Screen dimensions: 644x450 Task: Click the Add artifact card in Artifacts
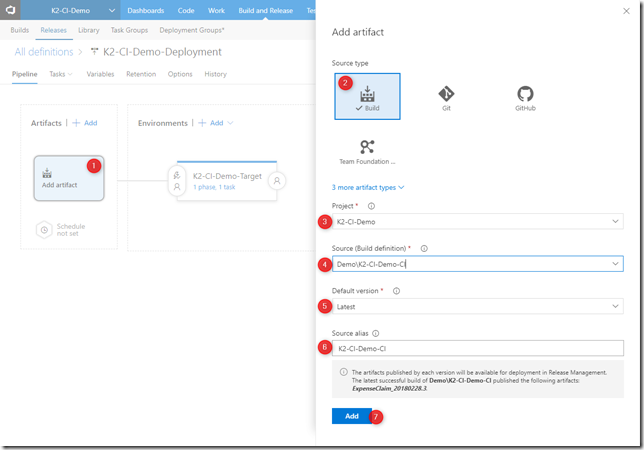point(69,178)
